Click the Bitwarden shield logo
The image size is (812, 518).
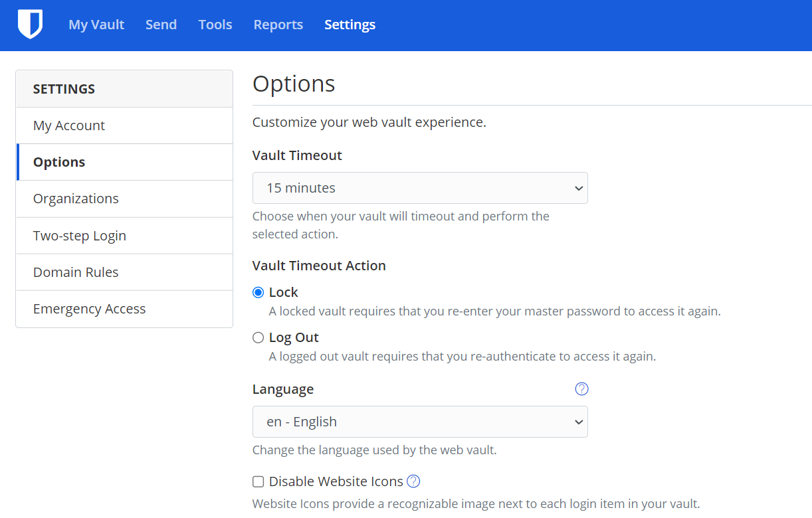click(30, 25)
